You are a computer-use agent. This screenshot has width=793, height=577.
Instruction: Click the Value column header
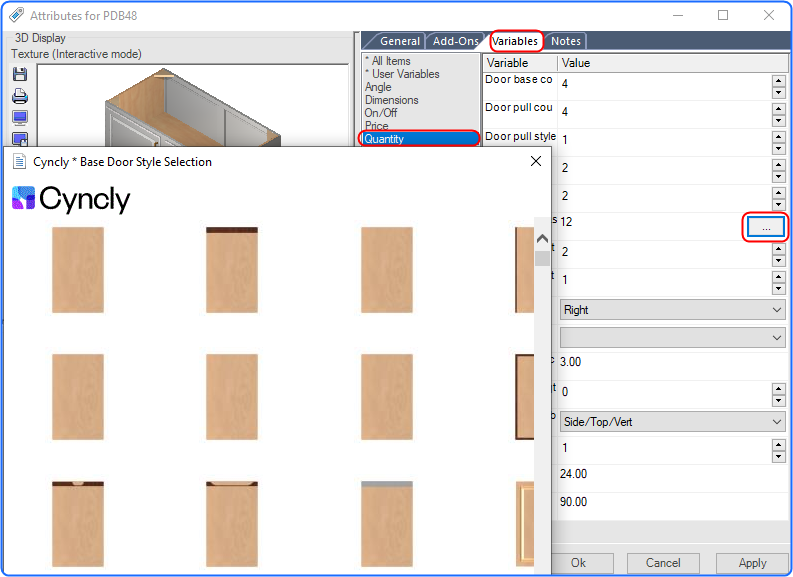pos(673,63)
